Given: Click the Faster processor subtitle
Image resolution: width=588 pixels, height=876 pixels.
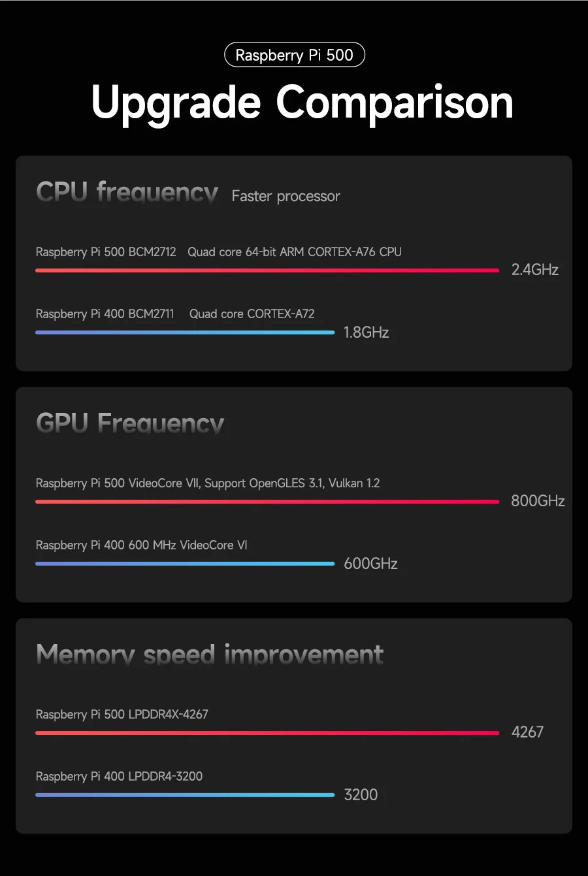Looking at the screenshot, I should (286, 196).
